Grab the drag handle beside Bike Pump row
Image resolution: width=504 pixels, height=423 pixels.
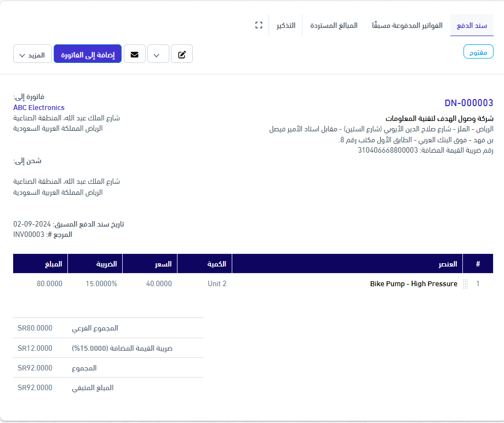coord(466,284)
